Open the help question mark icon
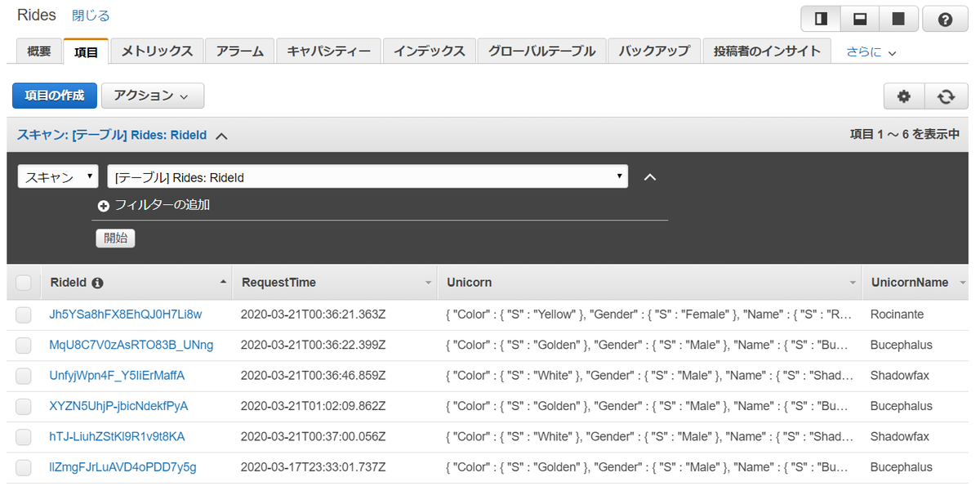The image size is (980, 495). tap(945, 19)
